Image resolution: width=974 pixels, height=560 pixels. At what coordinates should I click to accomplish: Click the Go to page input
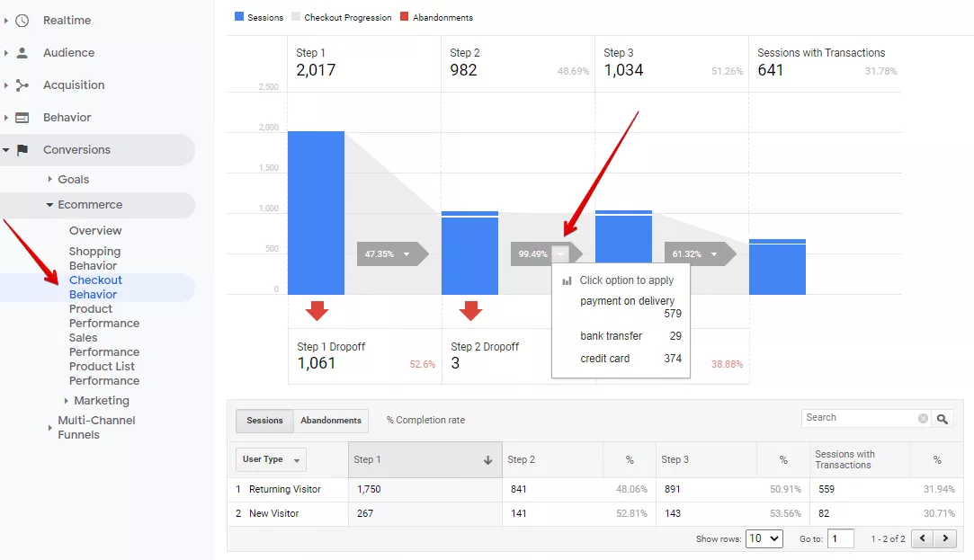841,538
